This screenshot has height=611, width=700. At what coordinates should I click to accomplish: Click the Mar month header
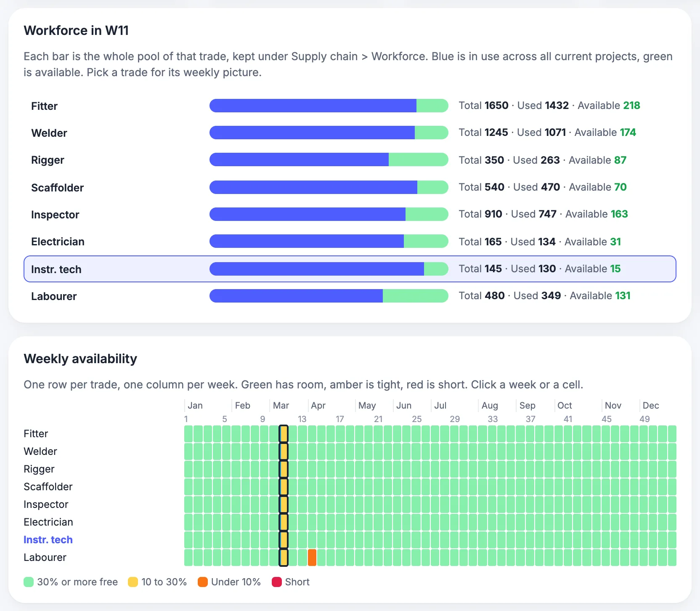click(281, 406)
